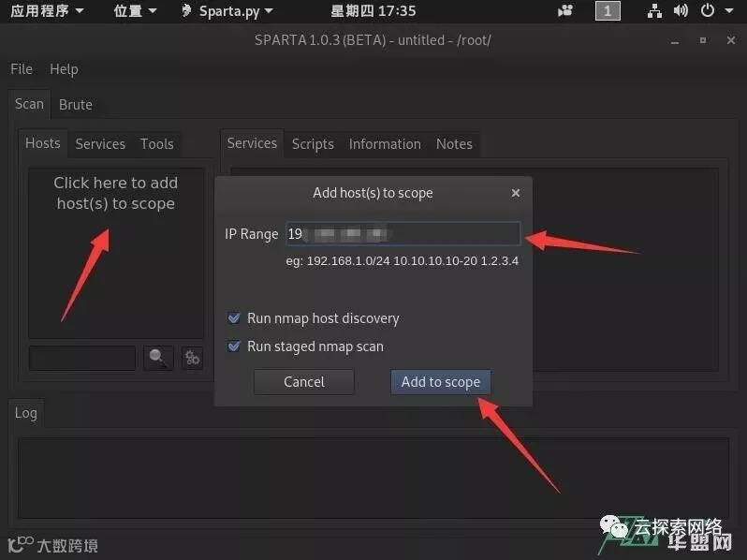Click the Cancel button

tap(304, 382)
